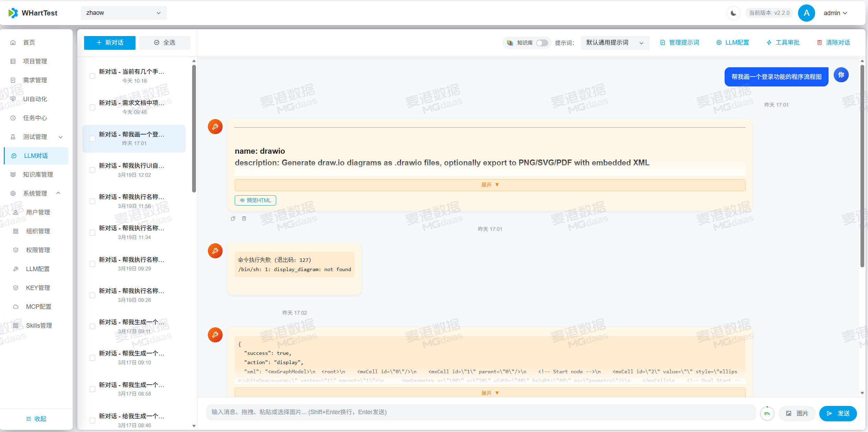The width and height of the screenshot is (868, 432).
Task: Open MCP配置 in sidebar menu
Action: [38, 306]
